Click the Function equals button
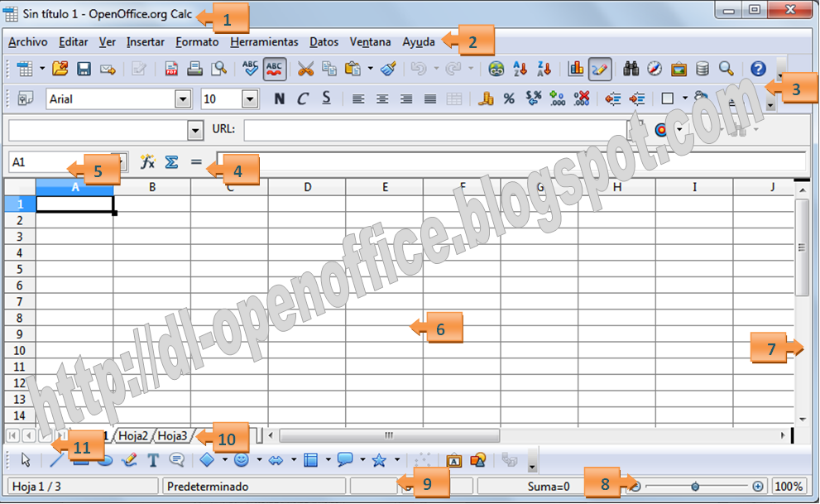 pyautogui.click(x=196, y=162)
